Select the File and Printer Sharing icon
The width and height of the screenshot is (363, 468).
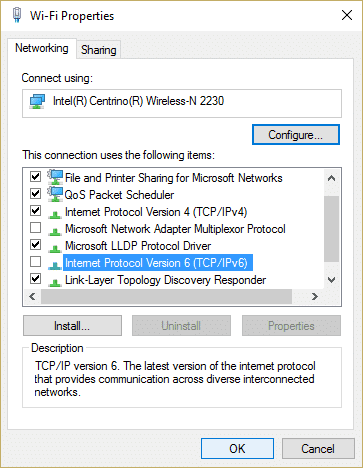coord(55,177)
